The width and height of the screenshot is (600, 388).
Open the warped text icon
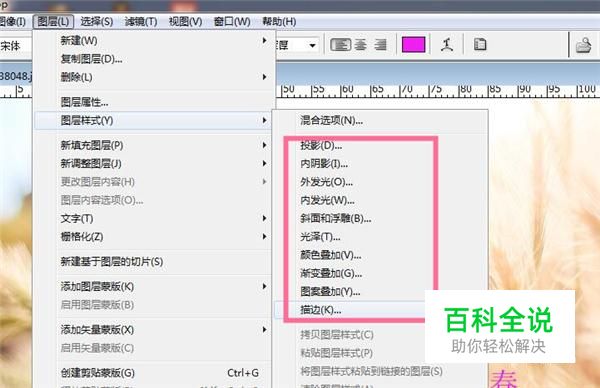pyautogui.click(x=447, y=45)
